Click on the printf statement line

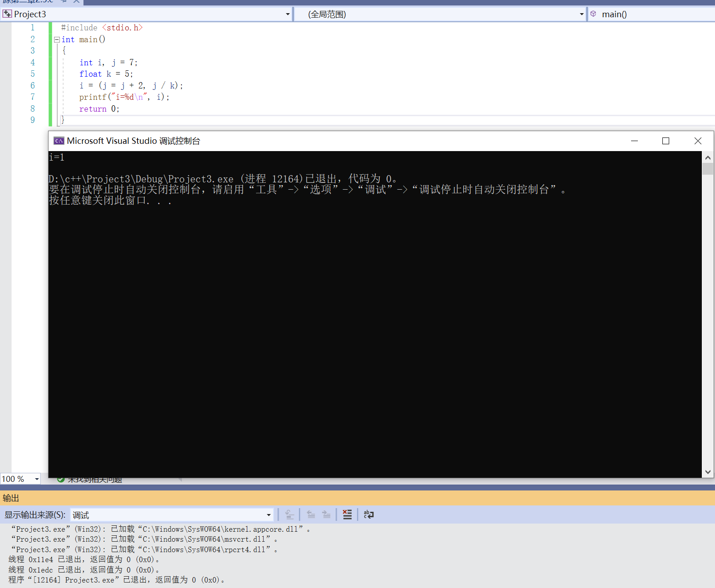124,97
